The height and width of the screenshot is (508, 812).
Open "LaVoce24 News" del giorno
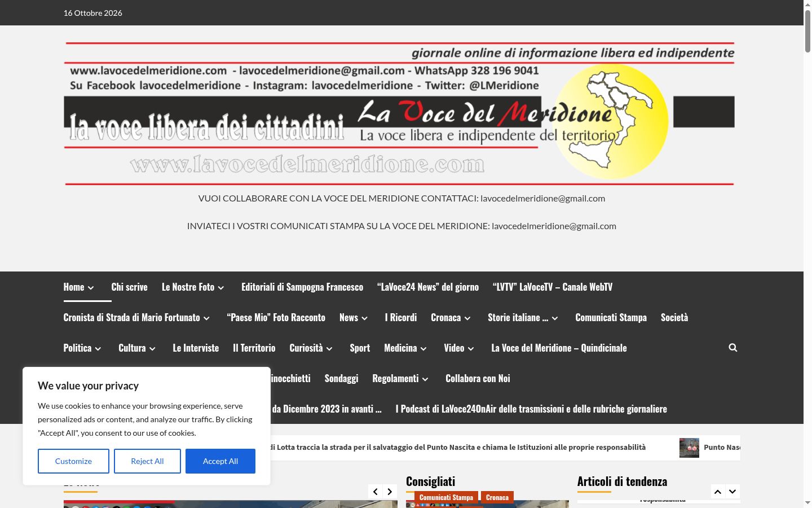428,287
